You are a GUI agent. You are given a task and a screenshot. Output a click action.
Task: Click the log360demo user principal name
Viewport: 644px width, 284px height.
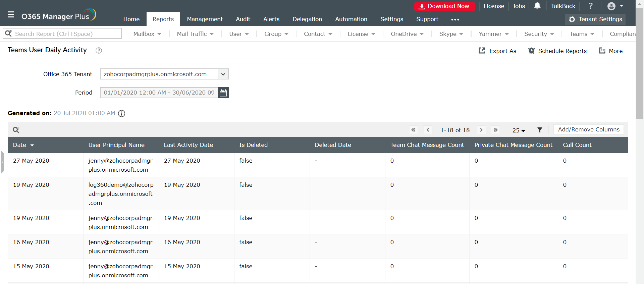pos(121,194)
